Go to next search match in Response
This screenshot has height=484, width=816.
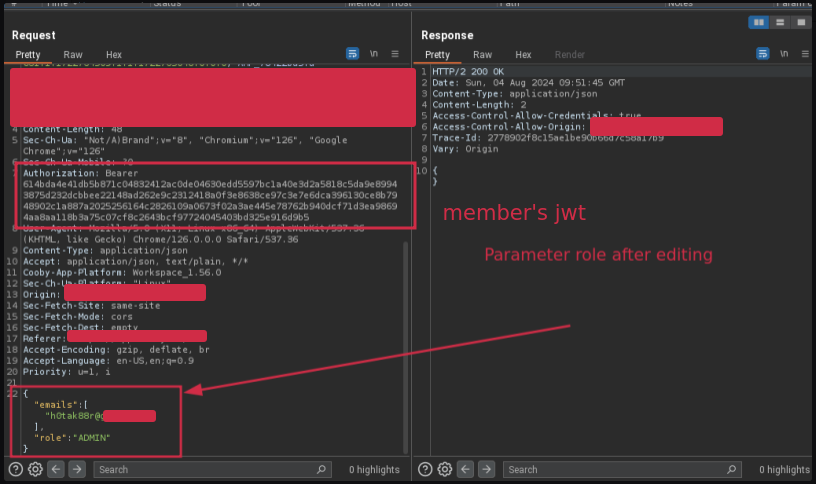point(486,469)
